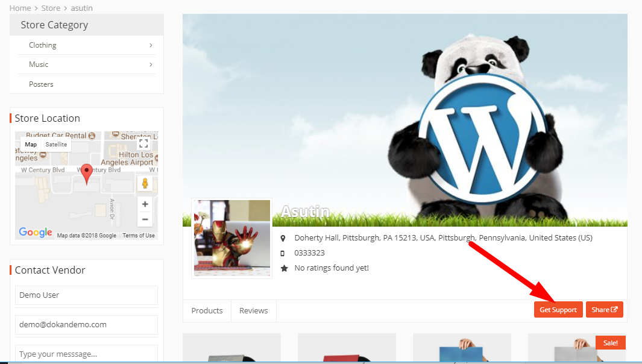The height and width of the screenshot is (364, 642).
Task: Switch map to Map view
Action: (31, 145)
